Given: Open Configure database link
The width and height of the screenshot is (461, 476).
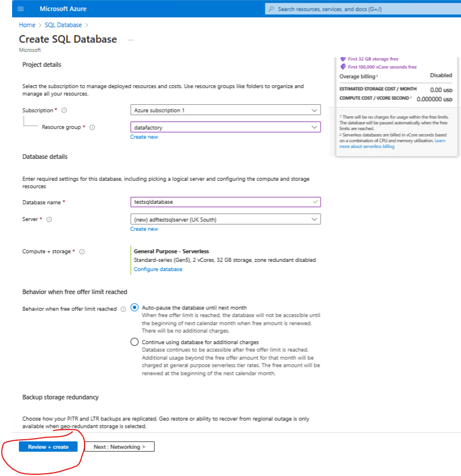Looking at the screenshot, I should point(158,269).
